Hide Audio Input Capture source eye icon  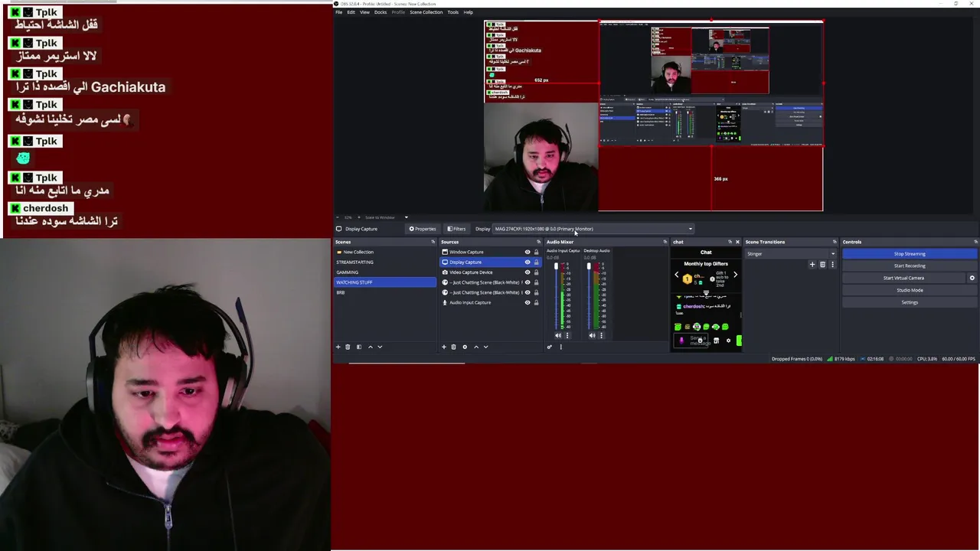527,302
